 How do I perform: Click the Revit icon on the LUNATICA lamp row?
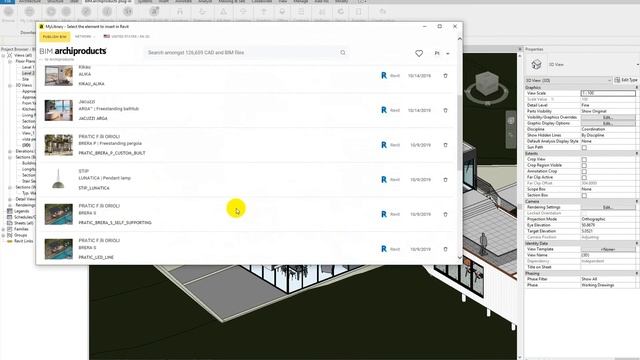(x=384, y=180)
